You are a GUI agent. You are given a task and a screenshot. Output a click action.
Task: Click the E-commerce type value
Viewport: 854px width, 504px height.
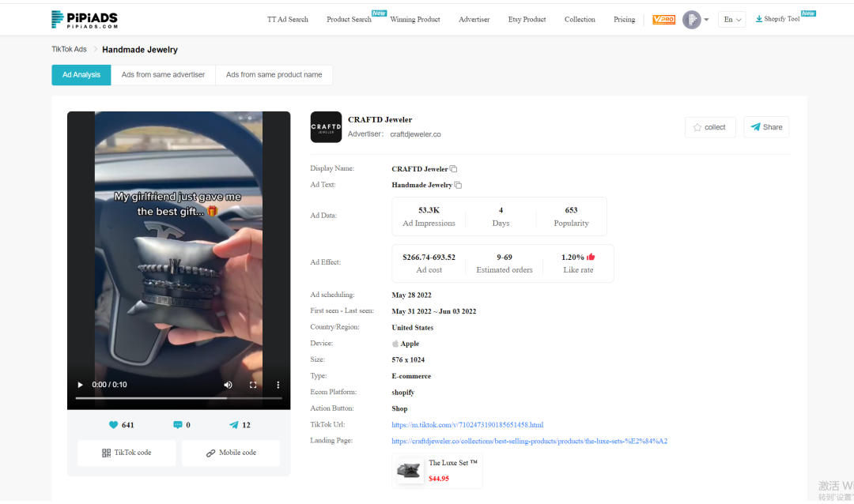[x=411, y=376]
